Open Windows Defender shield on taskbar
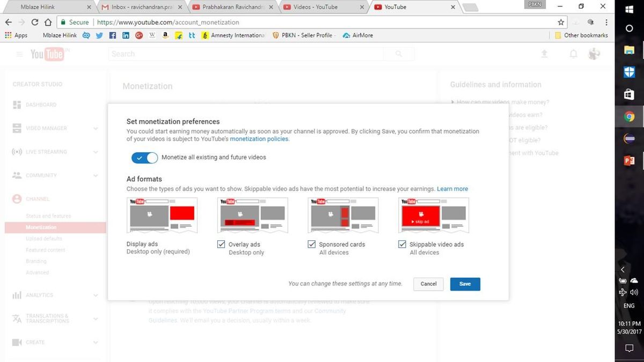 [630, 72]
